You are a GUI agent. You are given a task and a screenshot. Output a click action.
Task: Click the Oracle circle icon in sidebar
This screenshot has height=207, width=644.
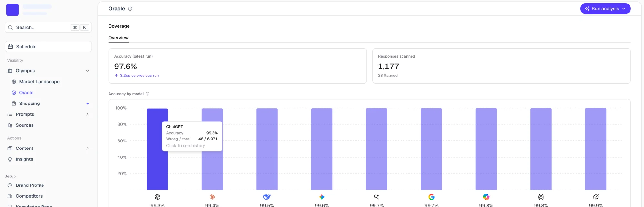14,93
